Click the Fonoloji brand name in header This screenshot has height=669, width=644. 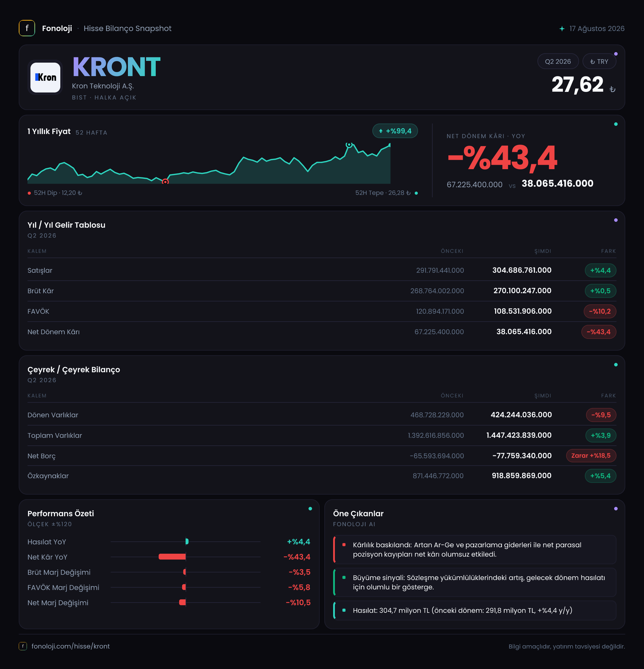(x=57, y=28)
